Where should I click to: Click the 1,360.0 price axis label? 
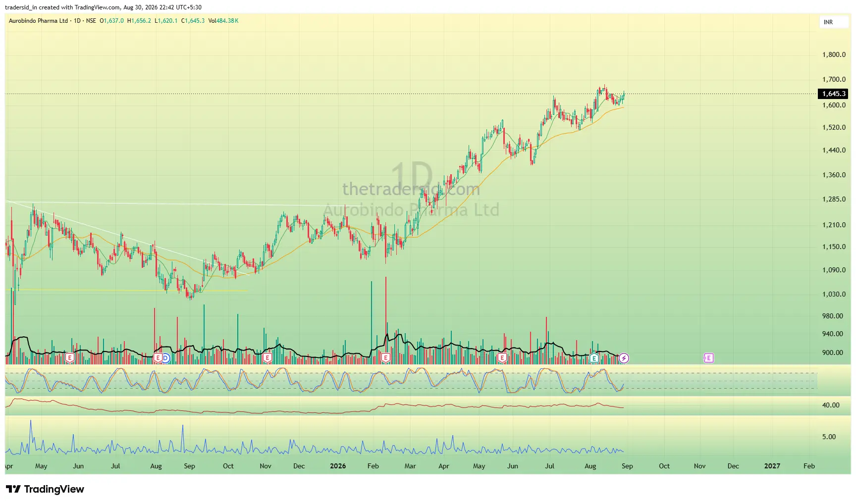834,175
